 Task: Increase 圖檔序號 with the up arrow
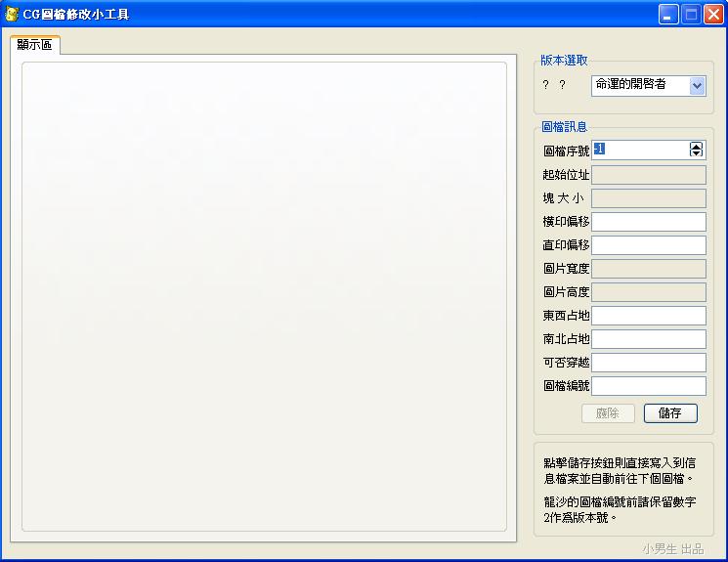coord(696,146)
